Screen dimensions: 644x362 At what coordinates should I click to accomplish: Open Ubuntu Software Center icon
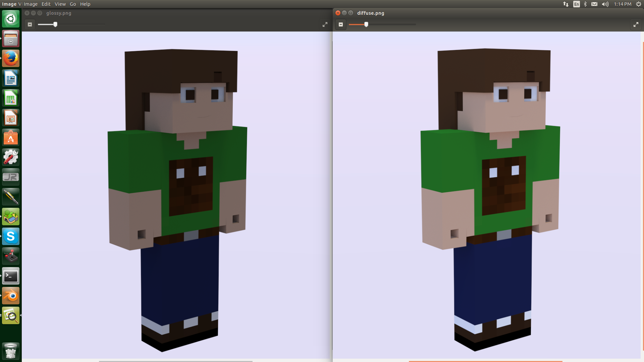pos(11,138)
